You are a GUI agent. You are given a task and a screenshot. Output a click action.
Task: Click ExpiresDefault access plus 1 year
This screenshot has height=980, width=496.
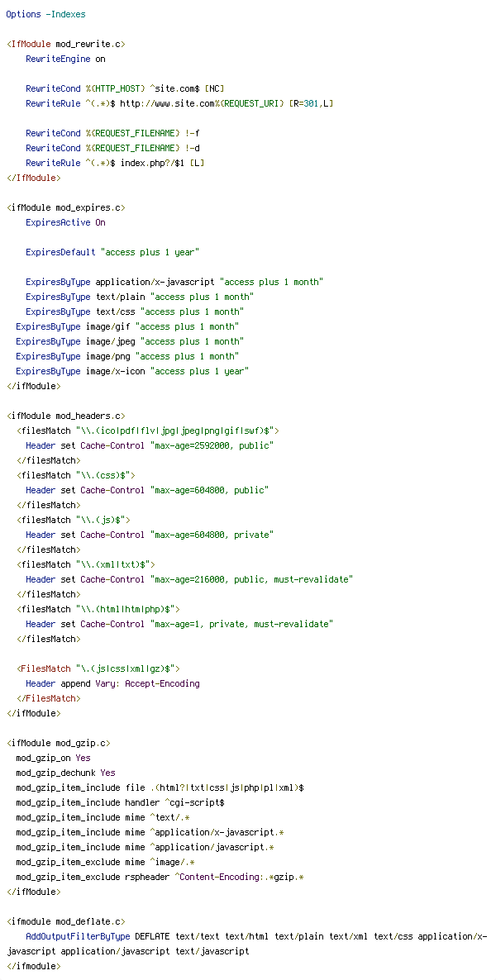[112, 252]
